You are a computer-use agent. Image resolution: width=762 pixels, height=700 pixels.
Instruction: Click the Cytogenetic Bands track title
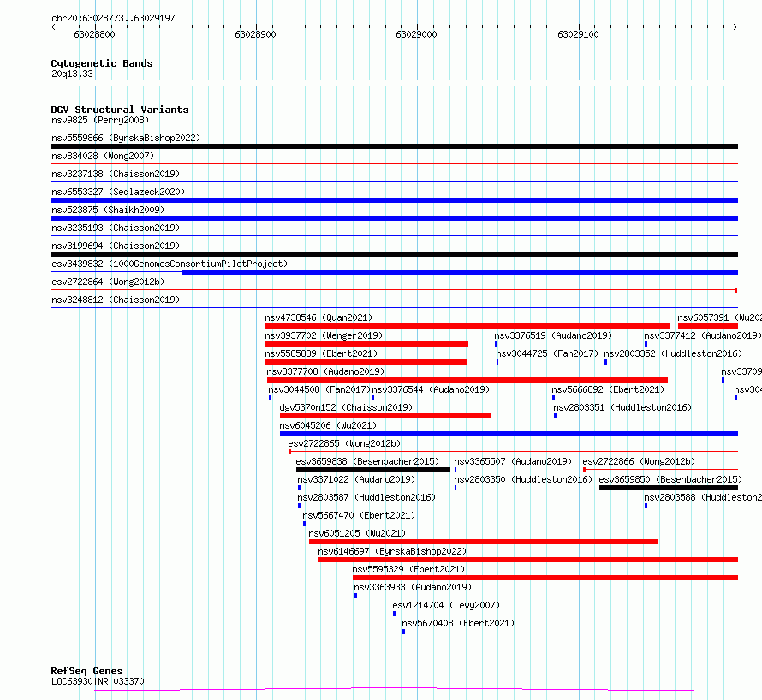click(102, 63)
